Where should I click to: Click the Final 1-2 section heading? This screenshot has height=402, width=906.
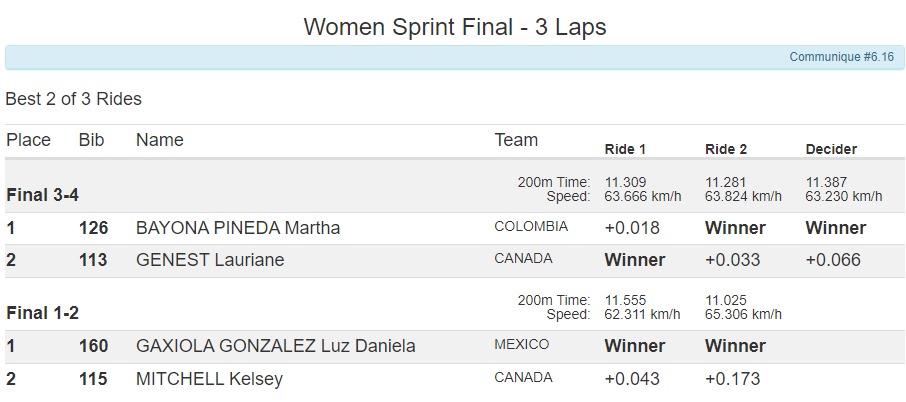(42, 313)
